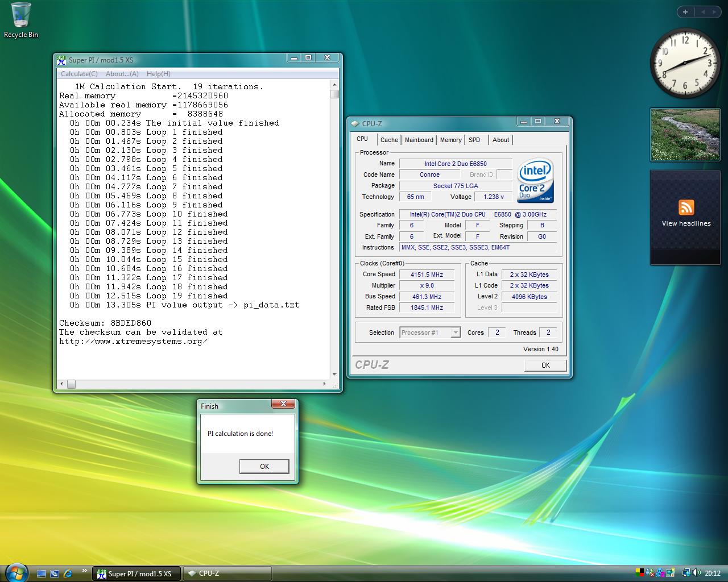
Task: Launch Internet Explorer from quick launch
Action: (68, 573)
